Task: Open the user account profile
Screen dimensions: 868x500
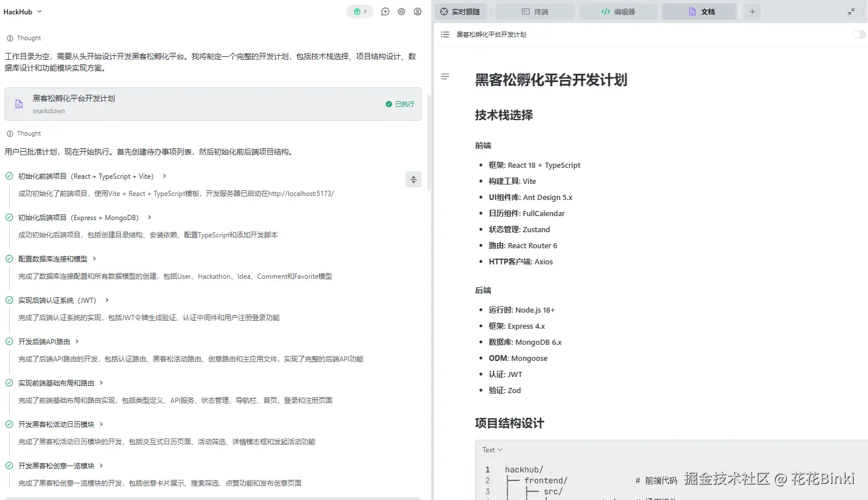Action: click(x=418, y=11)
